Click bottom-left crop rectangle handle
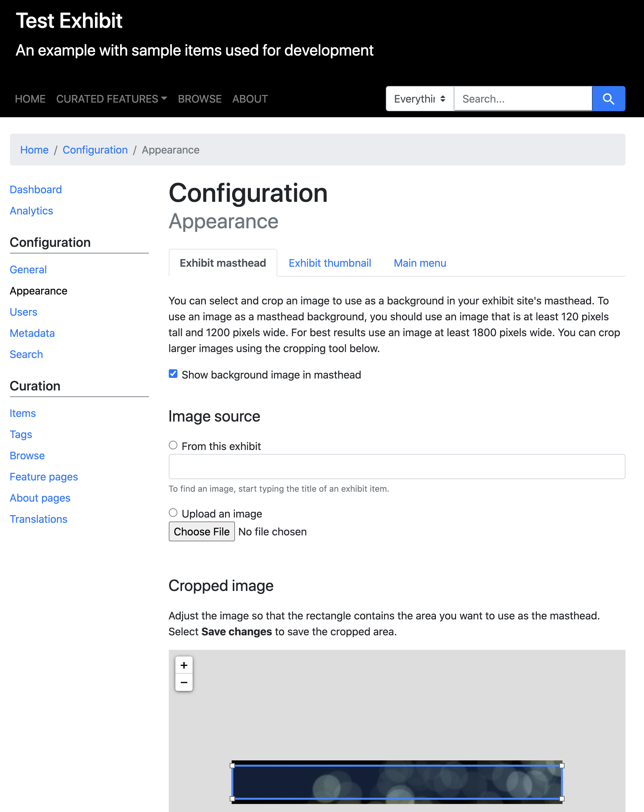Image resolution: width=644 pixels, height=812 pixels. pos(232,798)
